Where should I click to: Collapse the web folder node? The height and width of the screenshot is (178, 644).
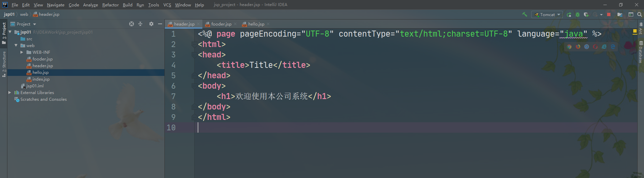tap(16, 45)
